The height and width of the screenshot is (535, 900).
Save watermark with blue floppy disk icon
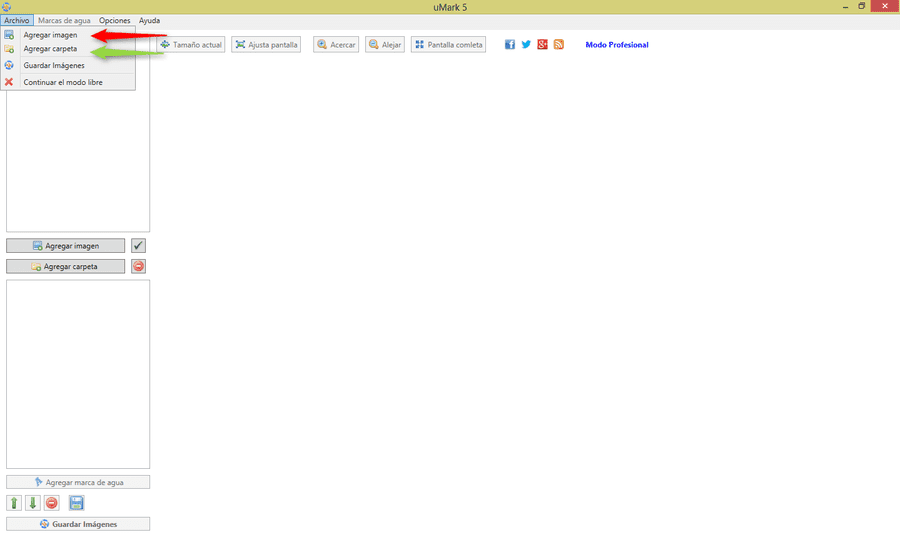[76, 503]
